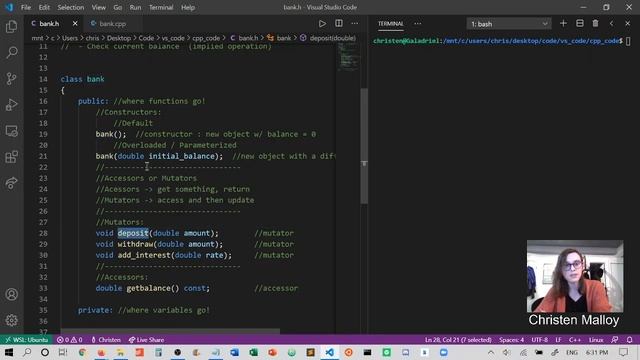Close the bank.h editor tab

click(75, 24)
